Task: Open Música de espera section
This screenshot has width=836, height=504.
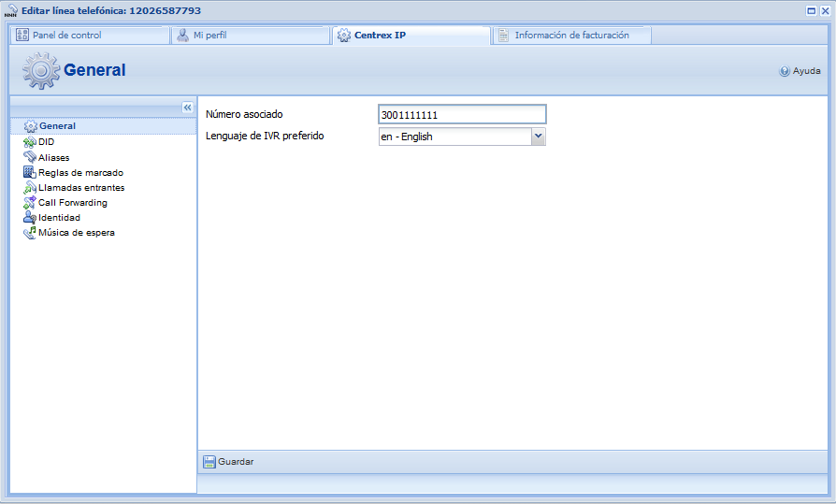Action: 77,233
